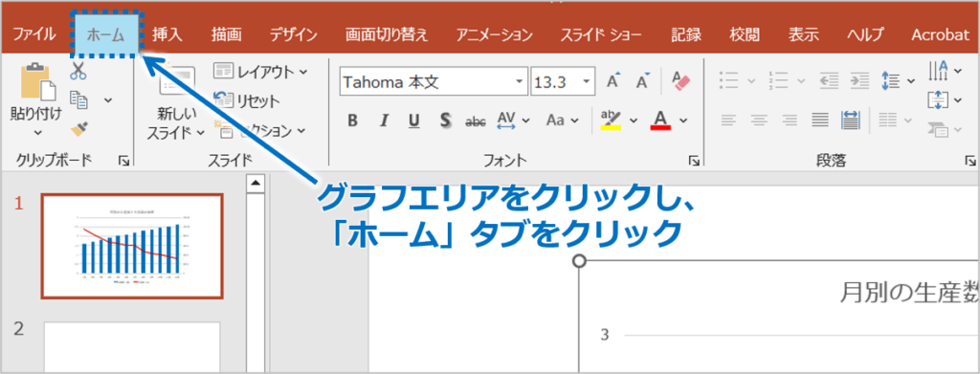Toggle text shadow S button

445,120
